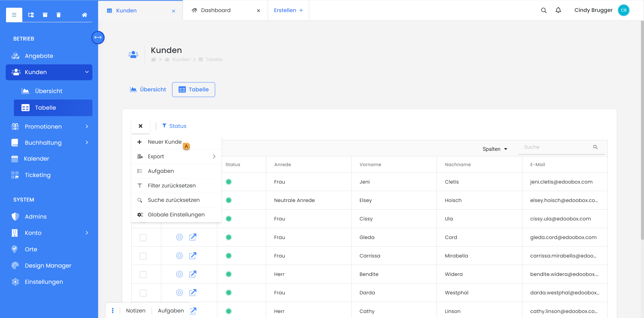This screenshot has width=644, height=318.
Task: Open the archive box icon in sidebar toolbar
Action: [x=45, y=15]
